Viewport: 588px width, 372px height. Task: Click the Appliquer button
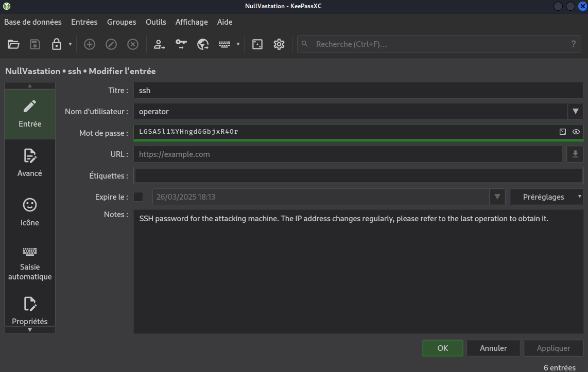coord(554,348)
